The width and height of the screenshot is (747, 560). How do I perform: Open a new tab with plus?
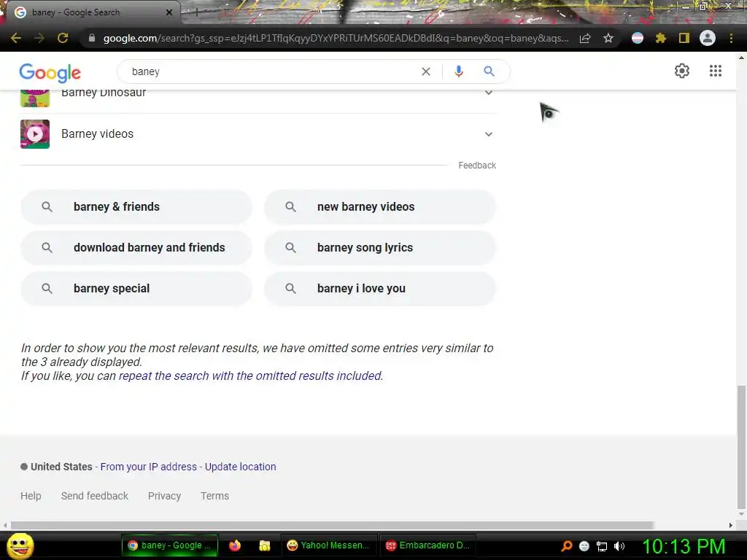click(x=196, y=13)
